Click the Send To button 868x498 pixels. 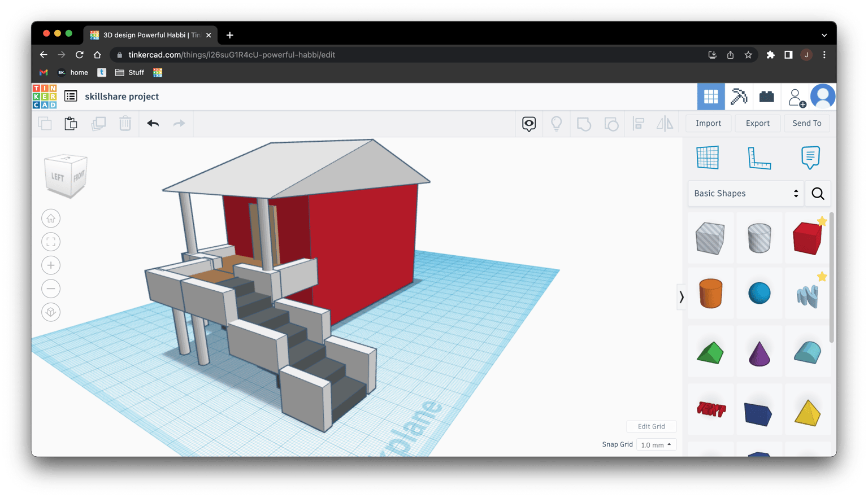click(806, 123)
